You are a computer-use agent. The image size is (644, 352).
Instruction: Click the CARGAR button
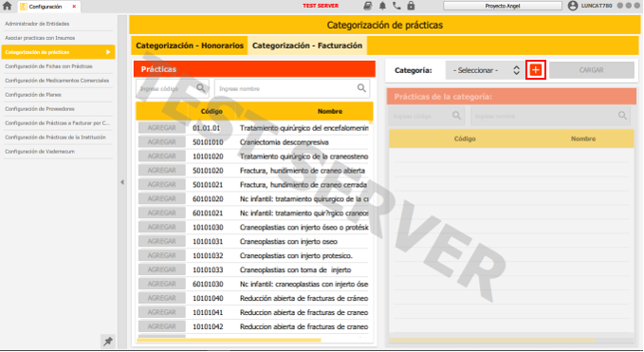pyautogui.click(x=592, y=70)
